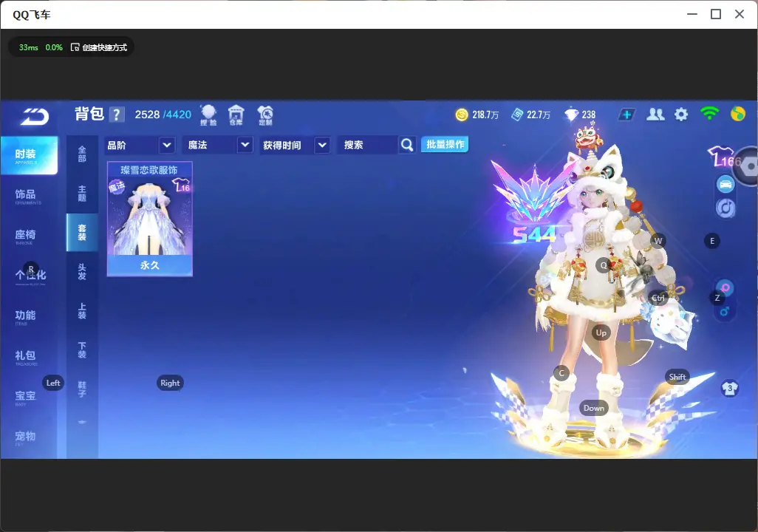Click the 魔法 badge on the outfit card
758x532 pixels.
117,186
